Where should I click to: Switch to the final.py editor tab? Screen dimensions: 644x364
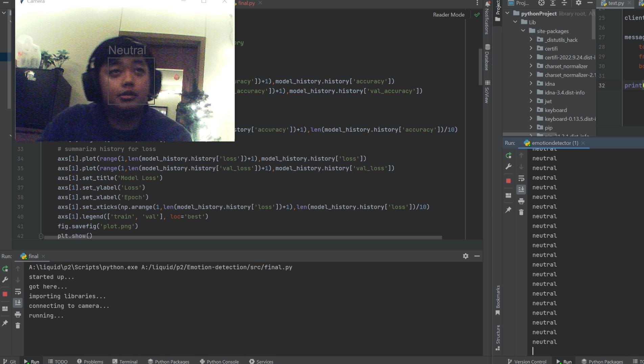point(246,3)
